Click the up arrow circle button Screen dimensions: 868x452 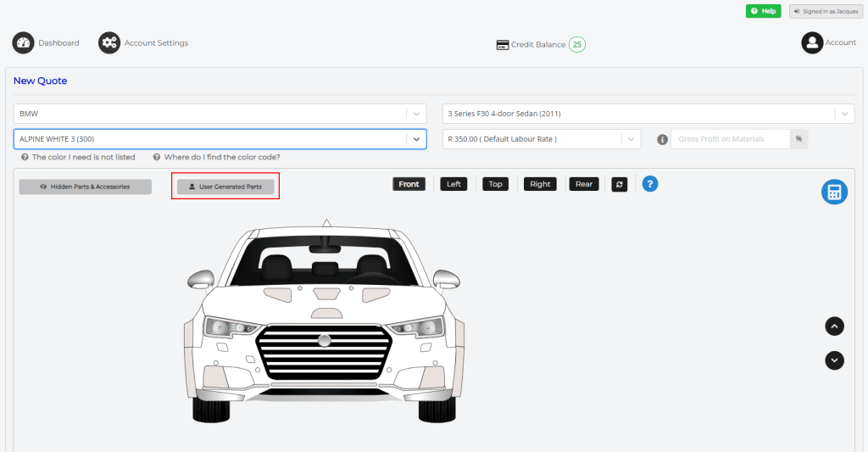[x=834, y=326]
